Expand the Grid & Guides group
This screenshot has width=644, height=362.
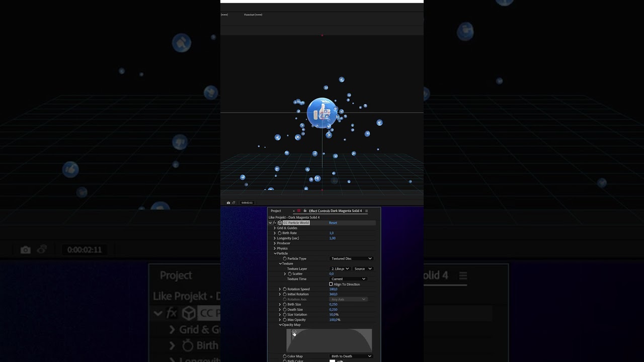point(275,228)
